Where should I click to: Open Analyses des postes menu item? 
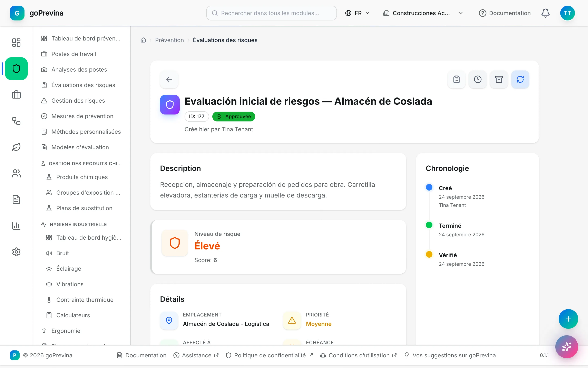click(x=82, y=70)
